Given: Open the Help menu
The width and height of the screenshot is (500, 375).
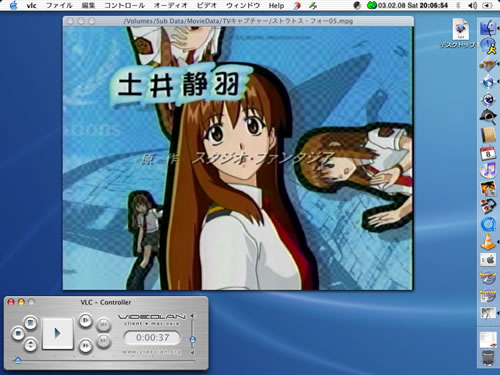Looking at the screenshot, I should 276,6.
